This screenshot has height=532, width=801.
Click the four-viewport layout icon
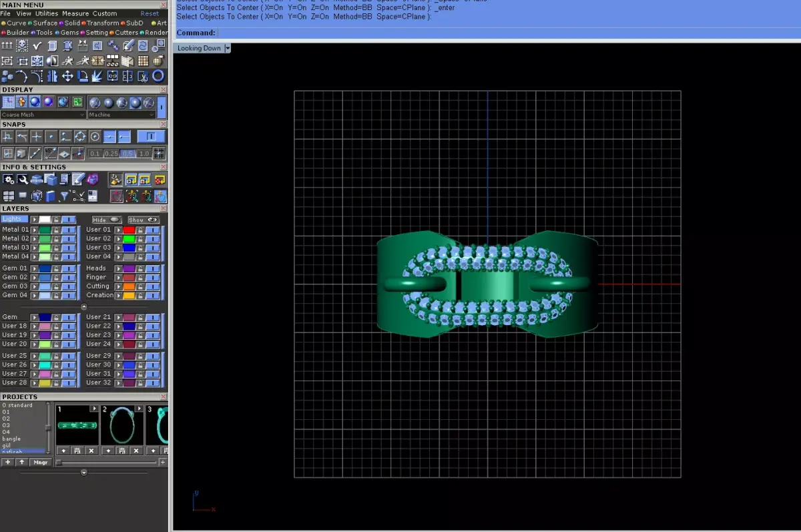coord(8,196)
